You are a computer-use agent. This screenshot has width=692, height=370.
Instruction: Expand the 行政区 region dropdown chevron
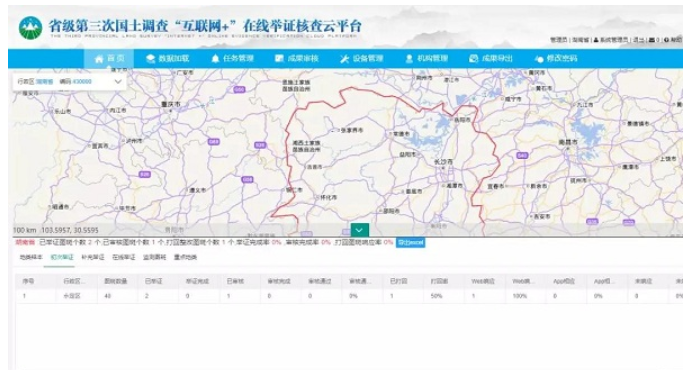pos(118,82)
